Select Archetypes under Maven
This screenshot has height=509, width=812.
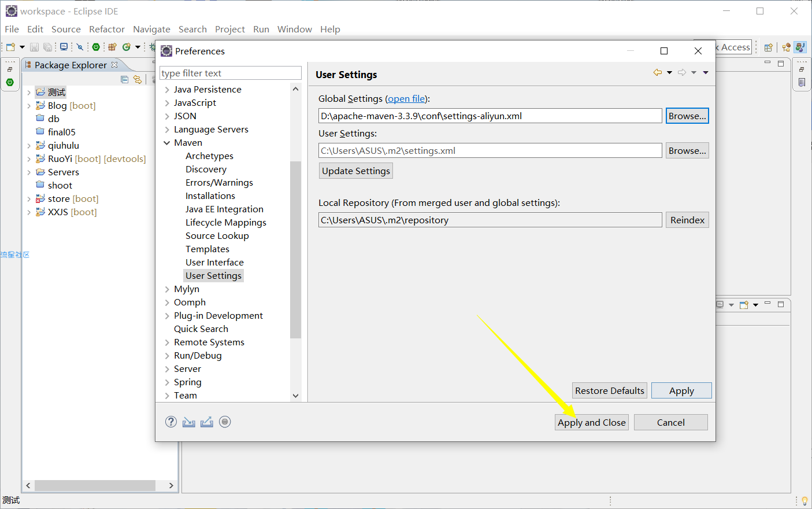[209, 156]
